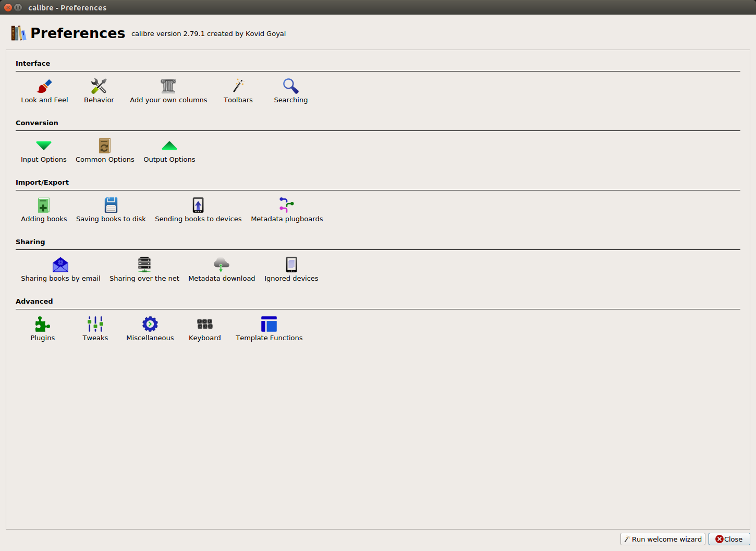Open the Toolbars preferences

point(238,91)
